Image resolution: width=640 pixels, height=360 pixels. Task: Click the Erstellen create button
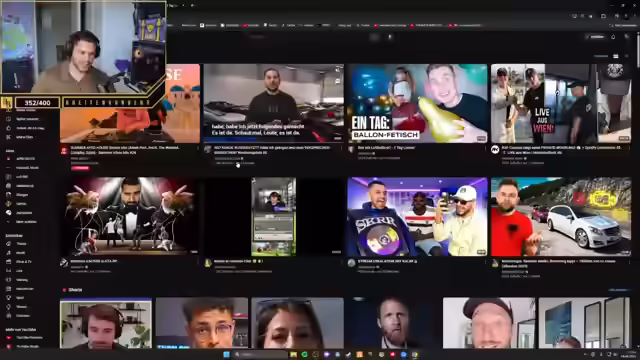pyautogui.click(x=596, y=37)
